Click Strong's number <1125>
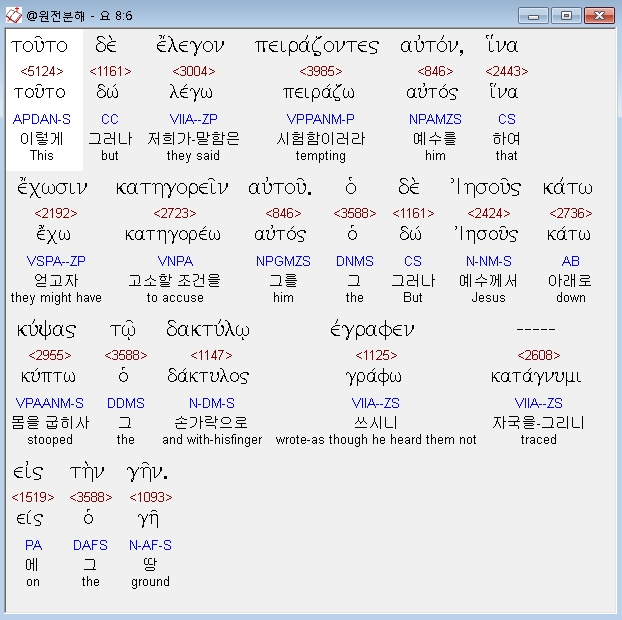622x620 pixels. click(376, 355)
